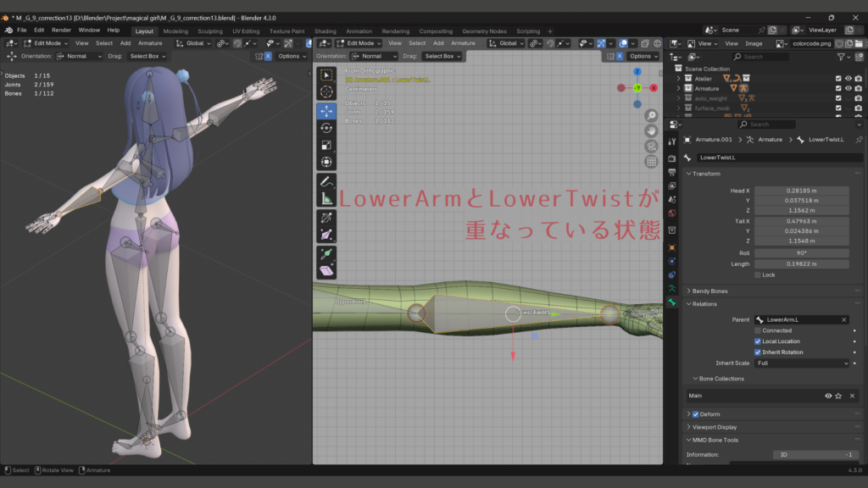868x488 pixels.
Task: Toggle orthographic/perspective grid view icon
Action: [x=651, y=161]
